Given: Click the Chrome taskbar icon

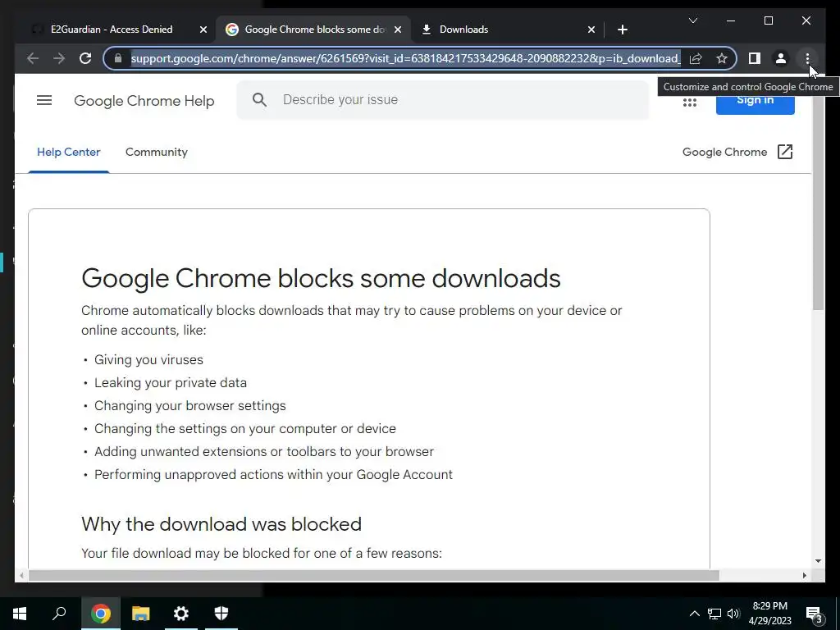Looking at the screenshot, I should tap(100, 614).
